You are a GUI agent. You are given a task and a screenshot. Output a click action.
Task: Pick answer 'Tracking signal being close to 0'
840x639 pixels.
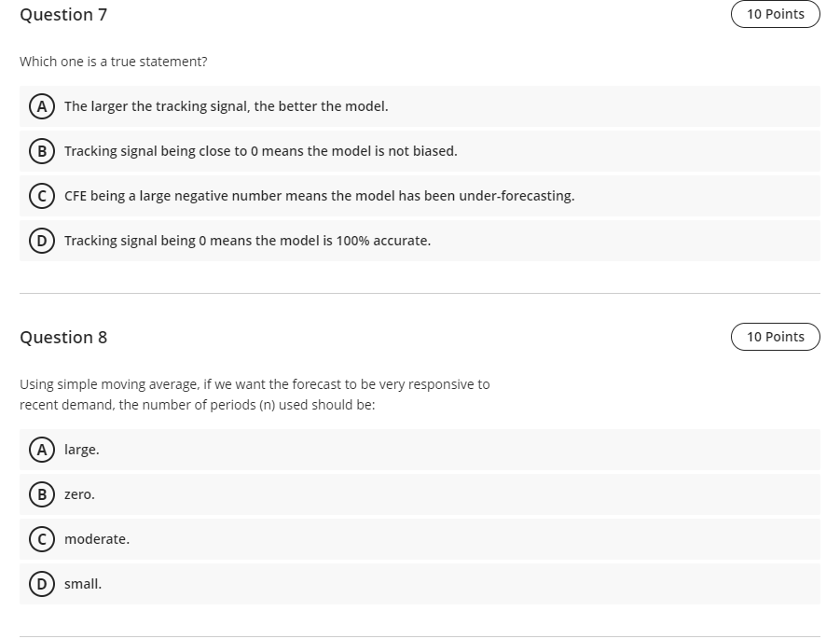261,151
